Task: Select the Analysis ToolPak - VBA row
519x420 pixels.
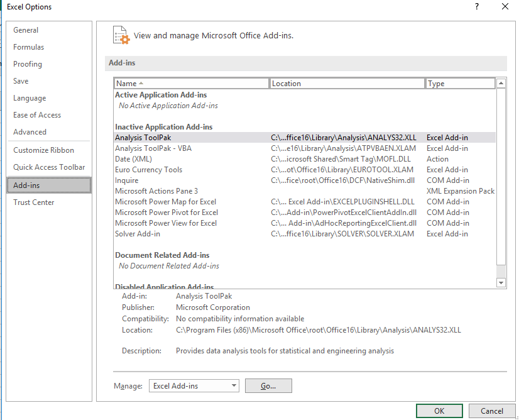Action: (305, 148)
